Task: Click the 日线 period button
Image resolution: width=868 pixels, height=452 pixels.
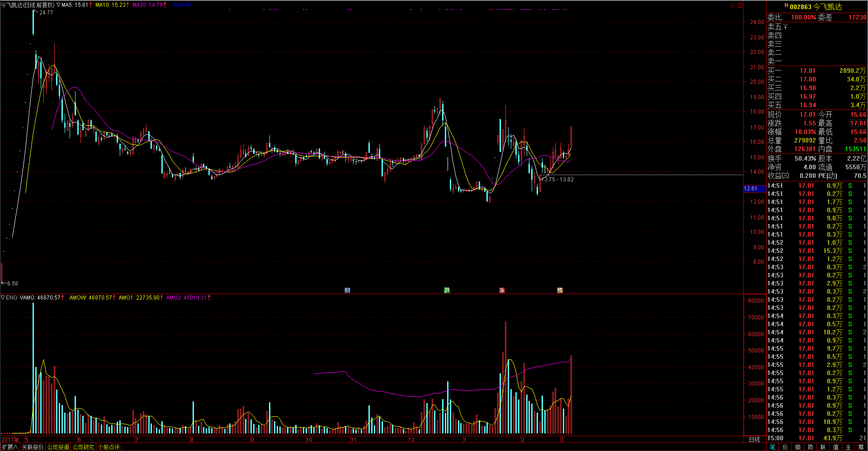Action: pos(755,439)
